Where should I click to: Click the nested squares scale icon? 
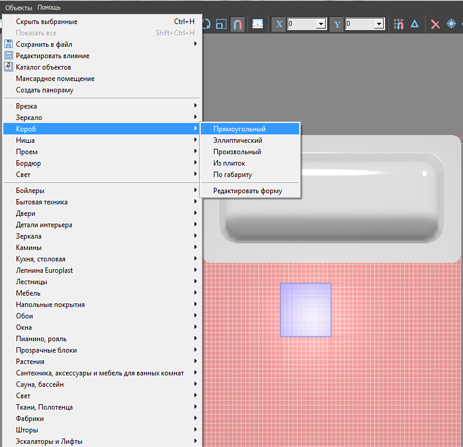coord(221,24)
